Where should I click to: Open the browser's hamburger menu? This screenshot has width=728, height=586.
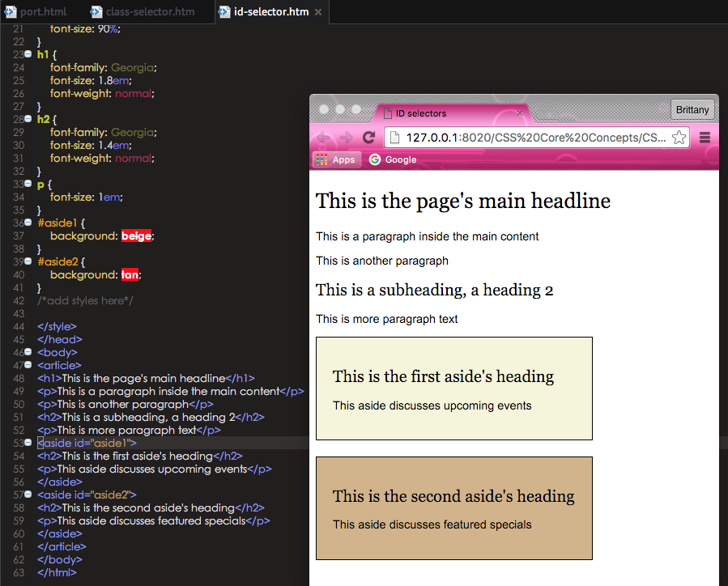click(x=704, y=138)
